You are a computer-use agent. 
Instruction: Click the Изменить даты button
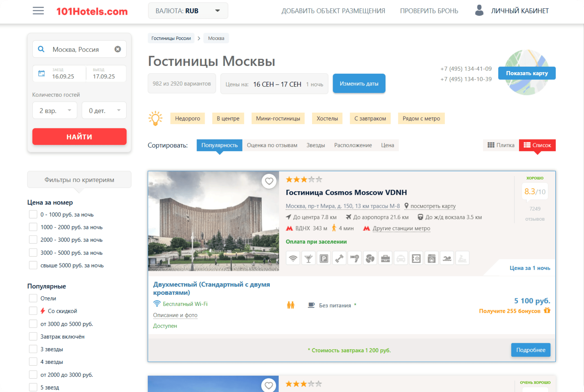(359, 84)
